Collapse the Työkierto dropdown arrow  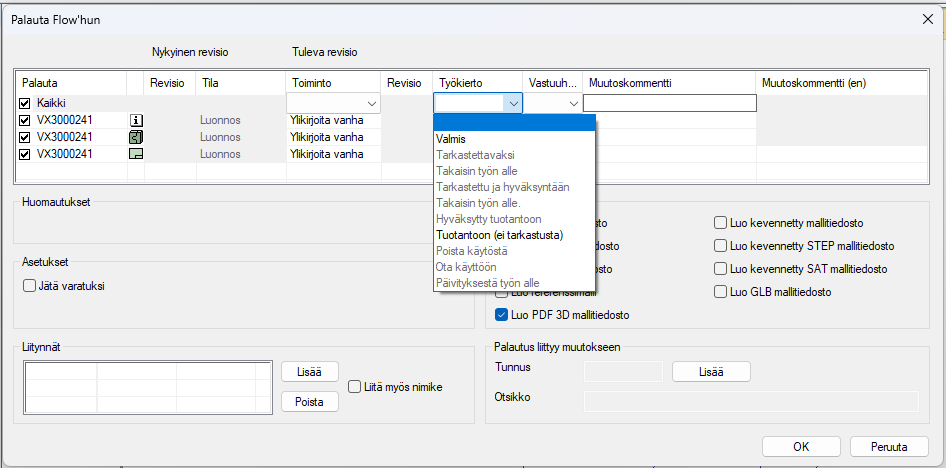point(512,103)
